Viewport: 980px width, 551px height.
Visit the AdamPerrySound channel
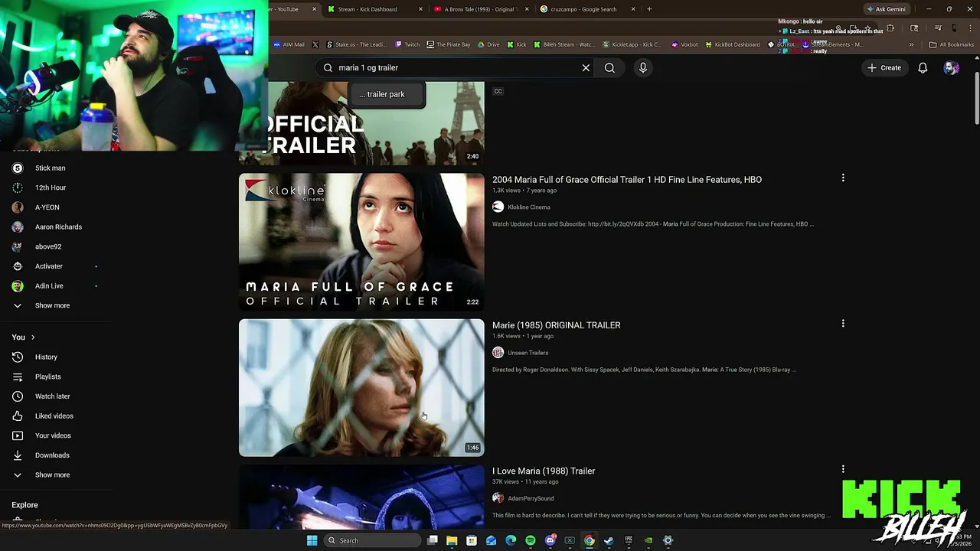pos(531,498)
